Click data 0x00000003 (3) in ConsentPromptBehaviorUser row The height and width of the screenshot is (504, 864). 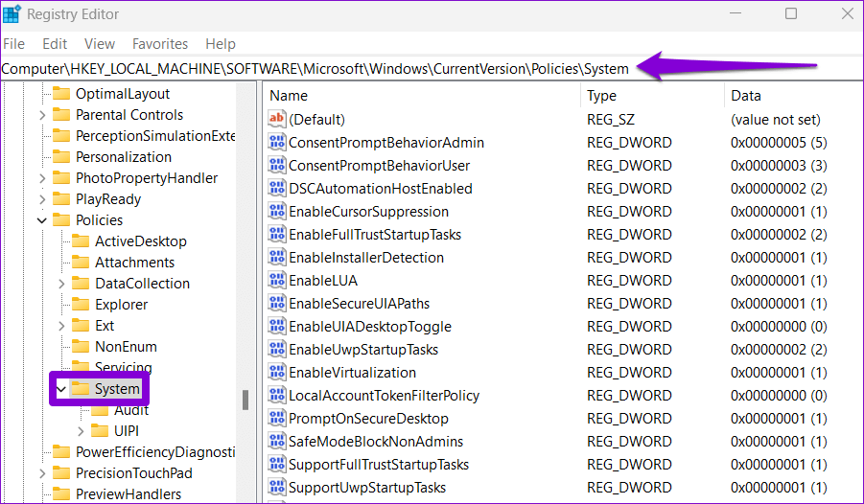point(779,166)
